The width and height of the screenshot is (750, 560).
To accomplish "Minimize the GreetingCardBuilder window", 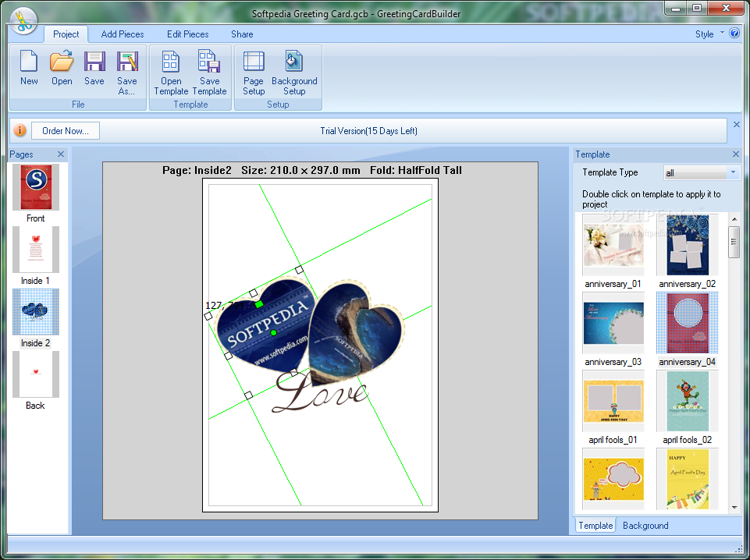I will (676, 8).
